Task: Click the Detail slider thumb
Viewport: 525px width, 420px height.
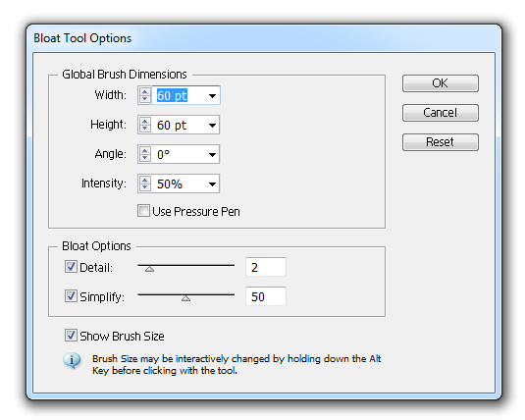Action: pyautogui.click(x=149, y=269)
